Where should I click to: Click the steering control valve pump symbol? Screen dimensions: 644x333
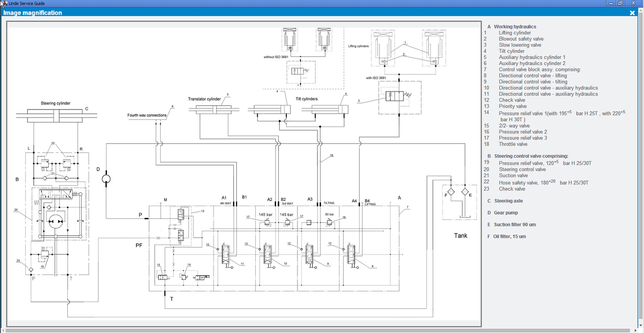[x=56, y=221]
